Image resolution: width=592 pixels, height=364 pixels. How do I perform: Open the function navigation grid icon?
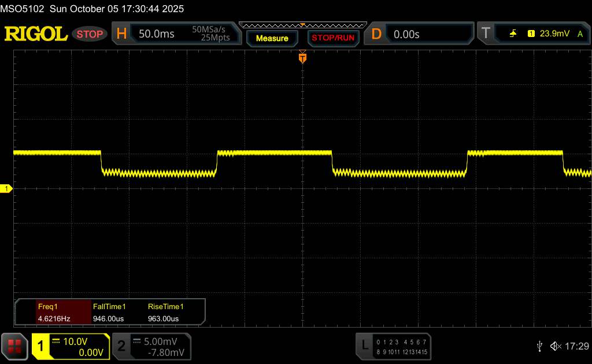click(14, 346)
